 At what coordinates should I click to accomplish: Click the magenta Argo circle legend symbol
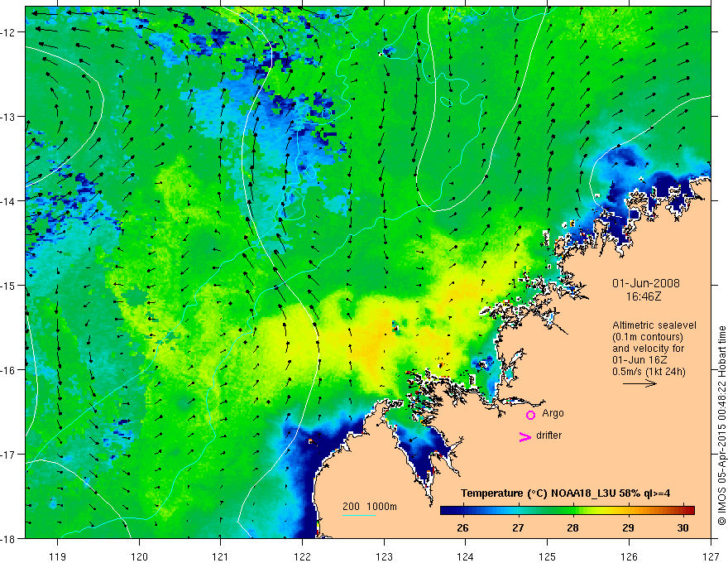(x=530, y=415)
